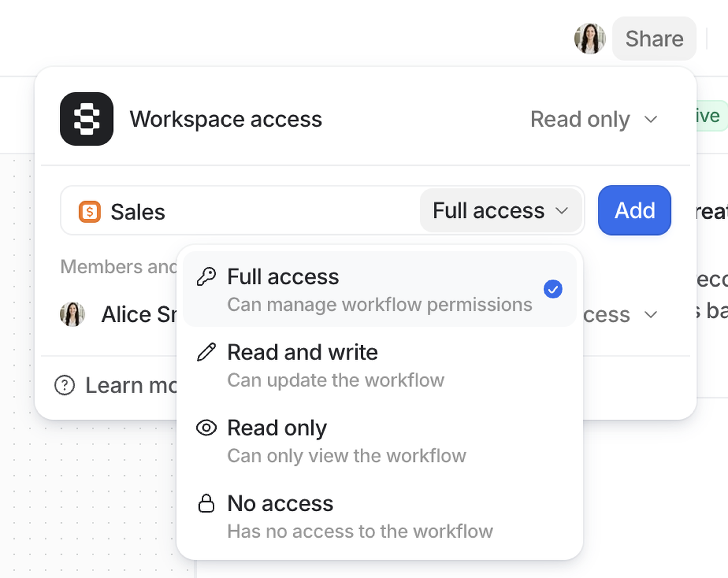This screenshot has height=578, width=728.
Task: Click the key icon next to Full access
Action: pyautogui.click(x=207, y=276)
